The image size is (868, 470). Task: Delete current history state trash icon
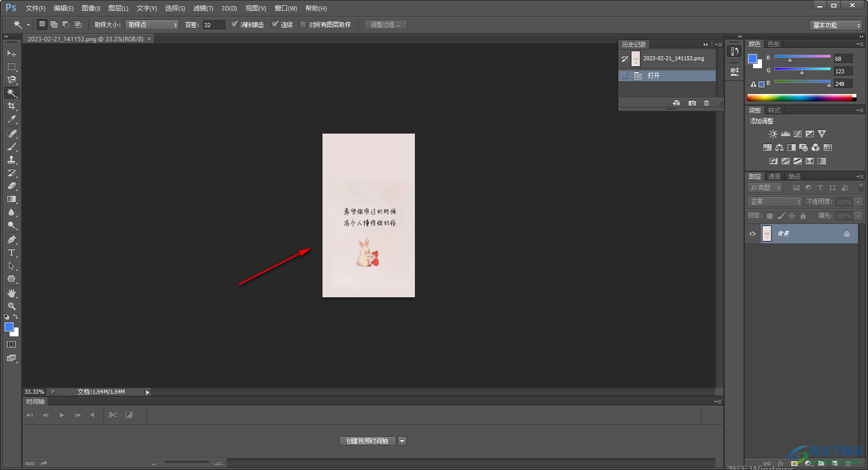[x=707, y=103]
